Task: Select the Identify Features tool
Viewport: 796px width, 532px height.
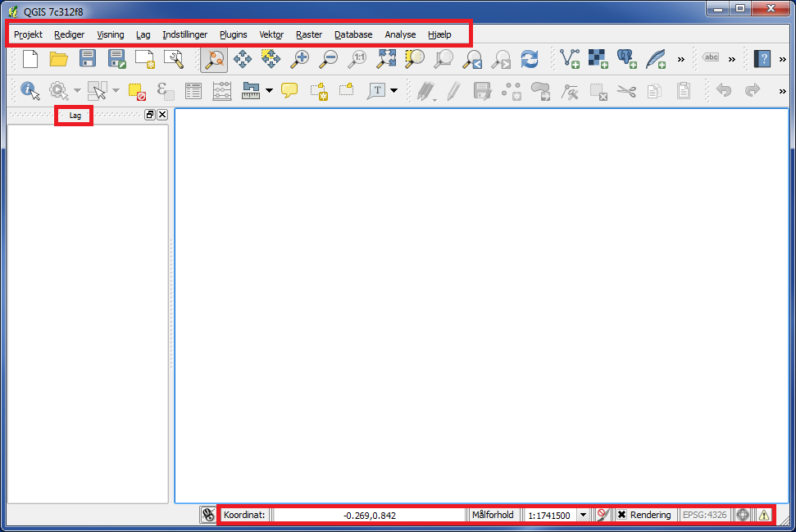Action: click(30, 91)
